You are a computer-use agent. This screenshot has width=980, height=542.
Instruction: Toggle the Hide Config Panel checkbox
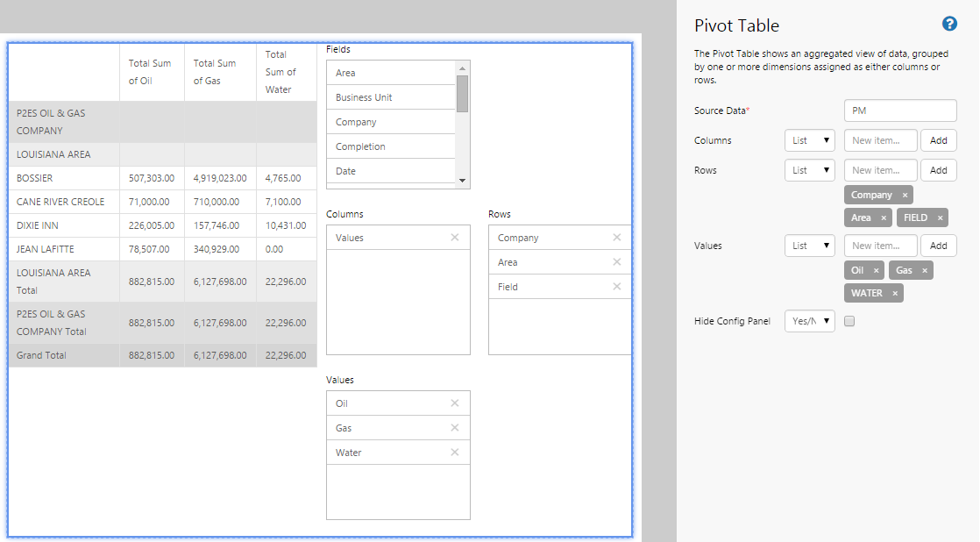[849, 321]
